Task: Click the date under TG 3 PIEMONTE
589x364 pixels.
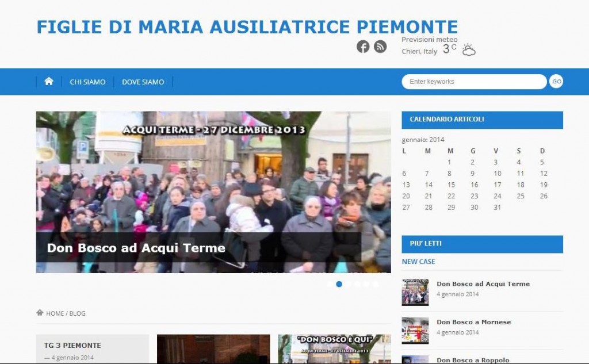Action: tap(72, 358)
